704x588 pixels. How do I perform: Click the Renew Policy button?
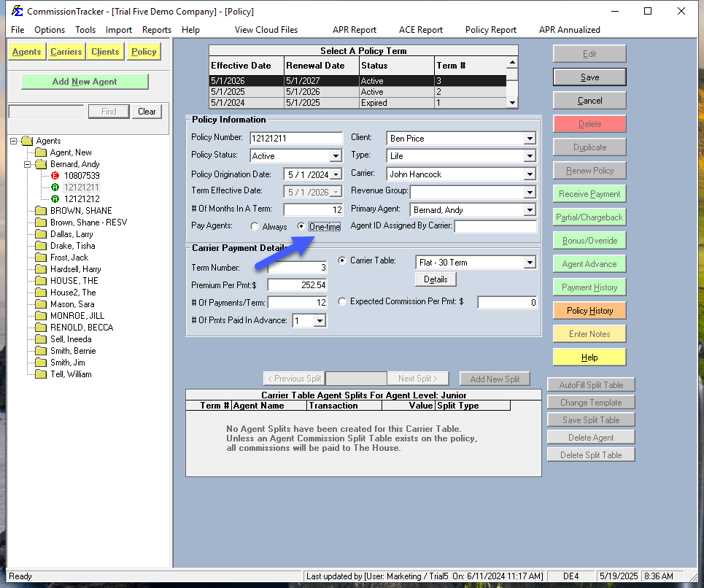click(589, 170)
